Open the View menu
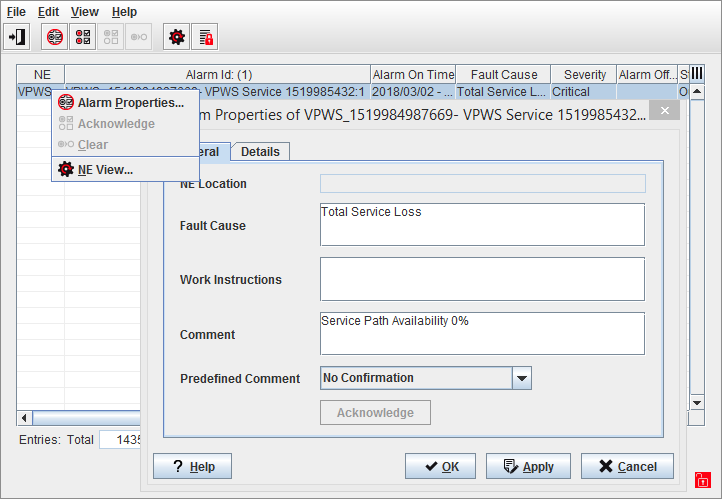This screenshot has width=722, height=499. (x=85, y=12)
